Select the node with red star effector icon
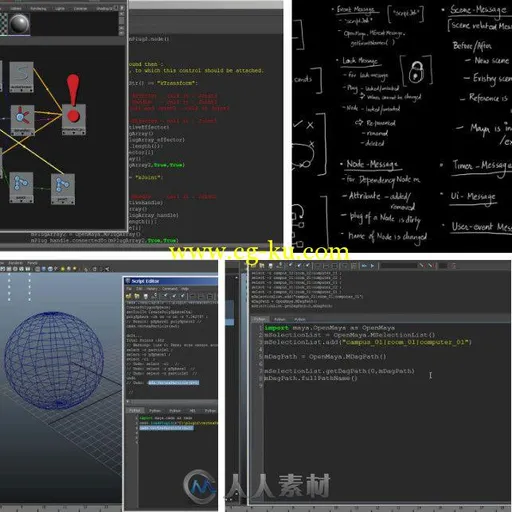Viewport: 512px width, 512px height. pos(22,120)
